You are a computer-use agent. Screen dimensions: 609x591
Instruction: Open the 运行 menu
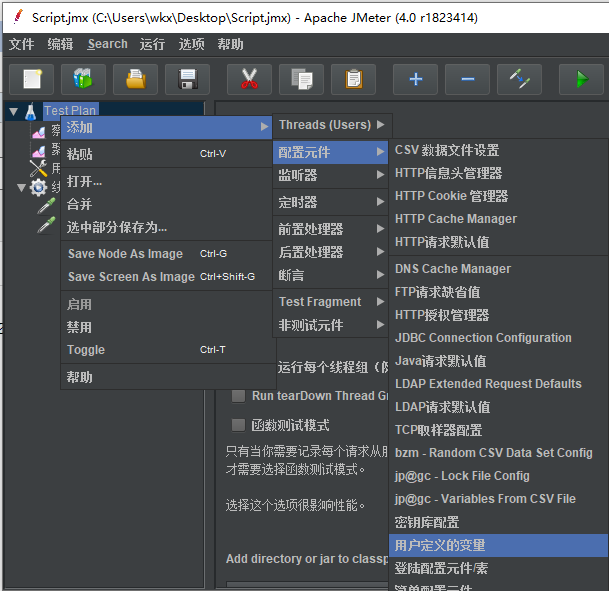[152, 44]
